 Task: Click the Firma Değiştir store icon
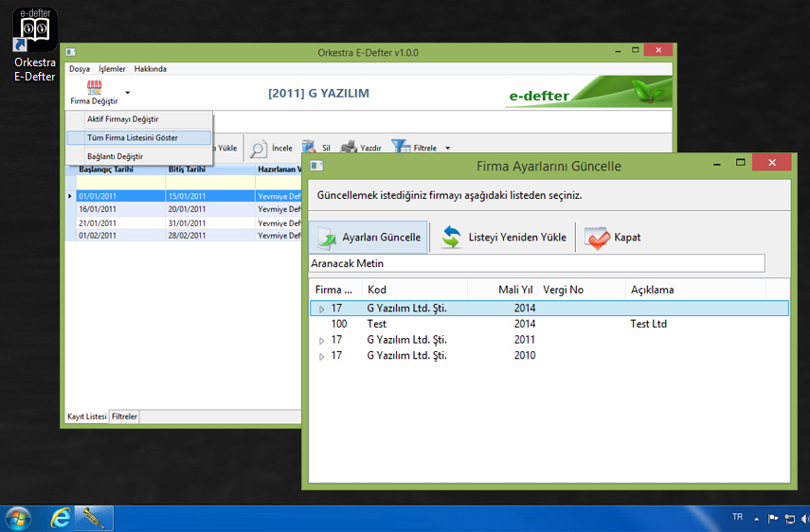pyautogui.click(x=94, y=87)
